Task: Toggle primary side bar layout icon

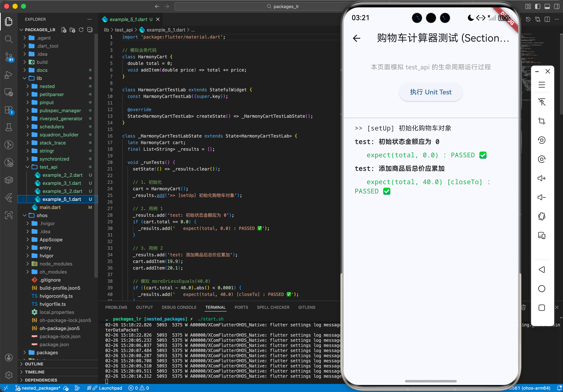Action: (537, 6)
